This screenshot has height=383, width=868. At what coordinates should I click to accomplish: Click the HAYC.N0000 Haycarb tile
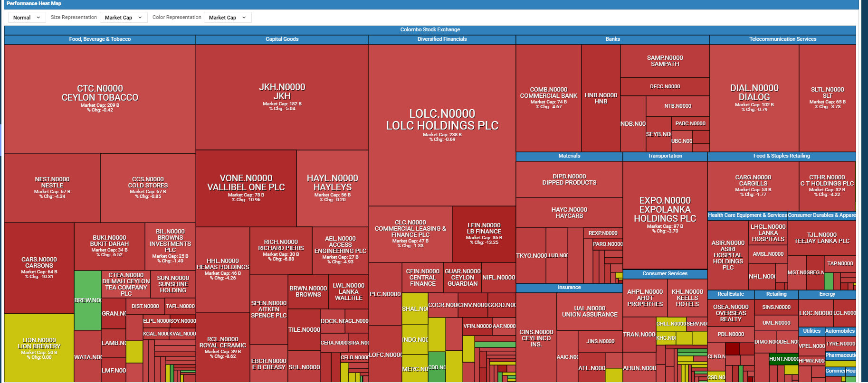[x=569, y=213]
